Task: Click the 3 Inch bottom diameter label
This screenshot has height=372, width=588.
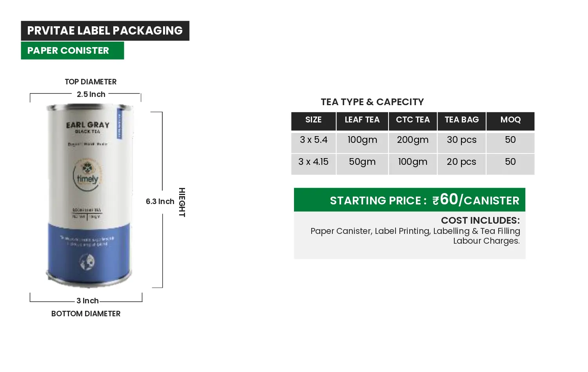Action: point(87,301)
